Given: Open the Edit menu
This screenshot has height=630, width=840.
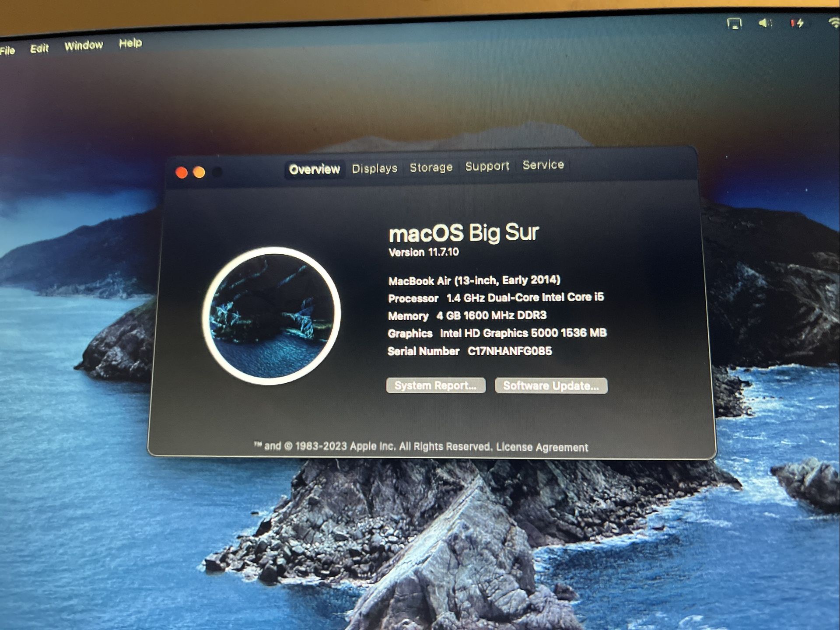Looking at the screenshot, I should (x=40, y=48).
